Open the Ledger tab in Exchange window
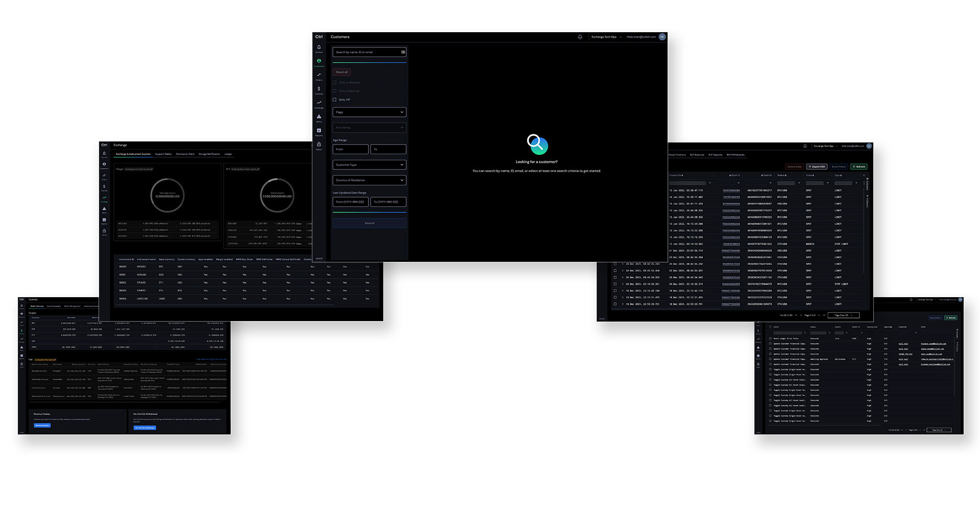The width and height of the screenshot is (980, 509). [228, 154]
